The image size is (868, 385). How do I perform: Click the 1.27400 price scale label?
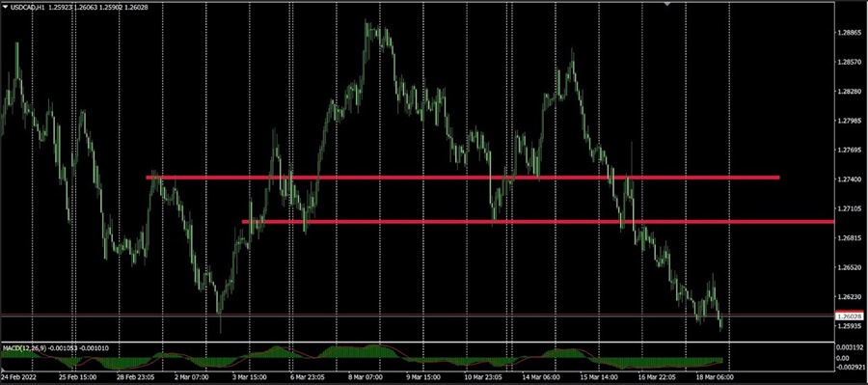[x=849, y=179]
